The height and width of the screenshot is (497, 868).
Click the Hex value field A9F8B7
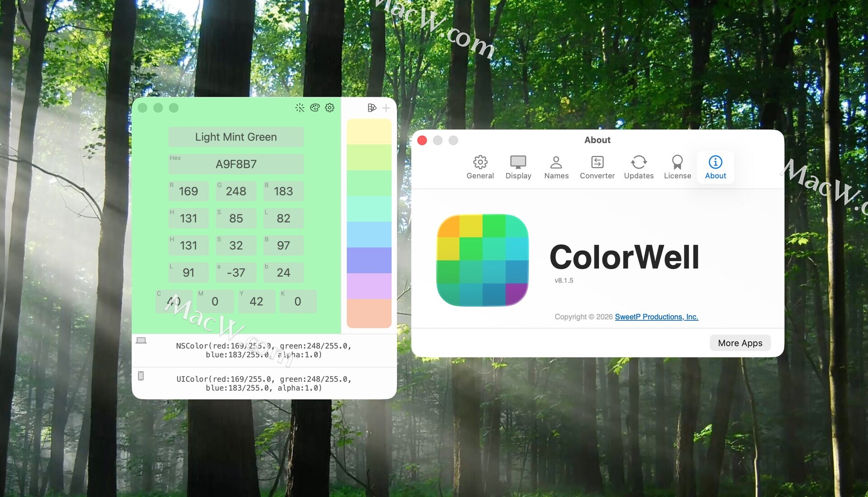tap(236, 164)
